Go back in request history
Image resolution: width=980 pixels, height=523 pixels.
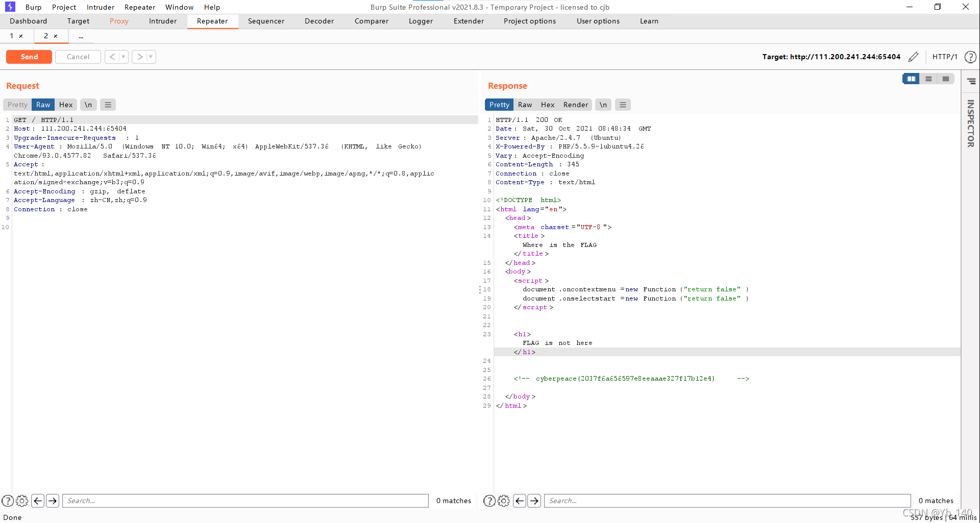tap(112, 57)
